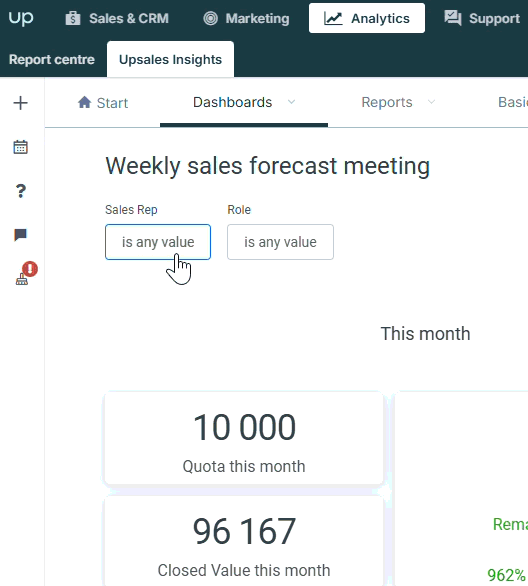
Task: Click the Marketing target icon
Action: [210, 18]
